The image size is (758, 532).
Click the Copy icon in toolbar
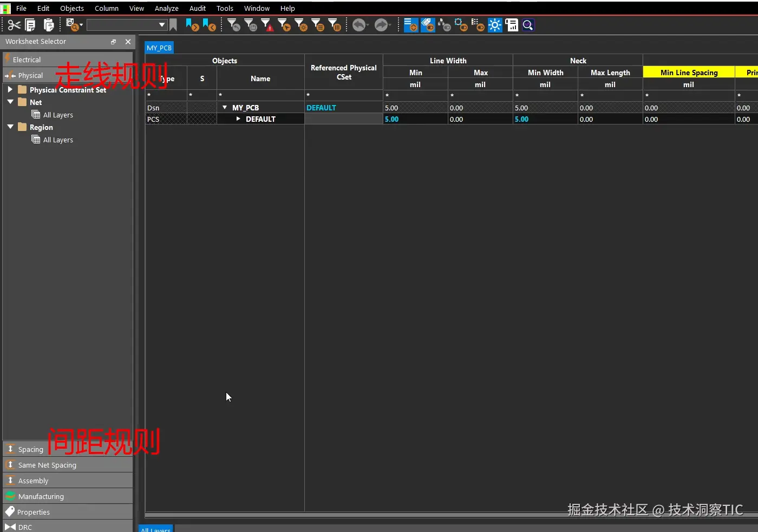point(30,25)
